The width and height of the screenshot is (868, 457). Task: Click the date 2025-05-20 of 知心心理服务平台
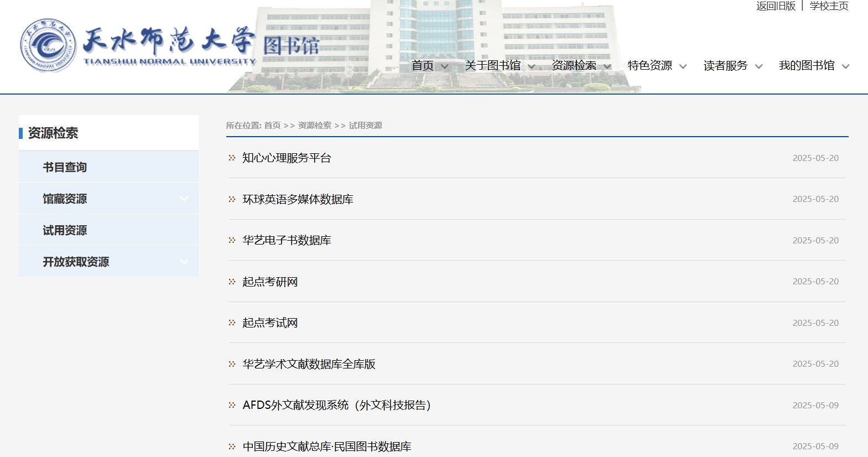click(815, 158)
